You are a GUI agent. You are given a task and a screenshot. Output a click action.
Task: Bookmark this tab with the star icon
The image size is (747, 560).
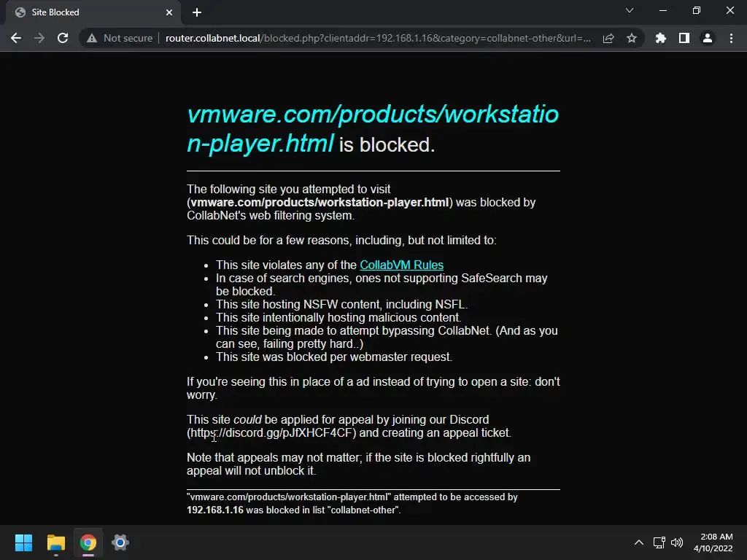(x=632, y=38)
